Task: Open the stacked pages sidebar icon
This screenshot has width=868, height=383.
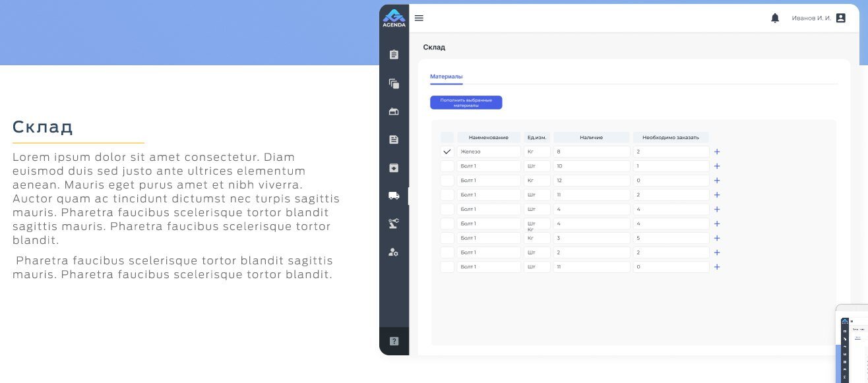Action: [x=394, y=84]
